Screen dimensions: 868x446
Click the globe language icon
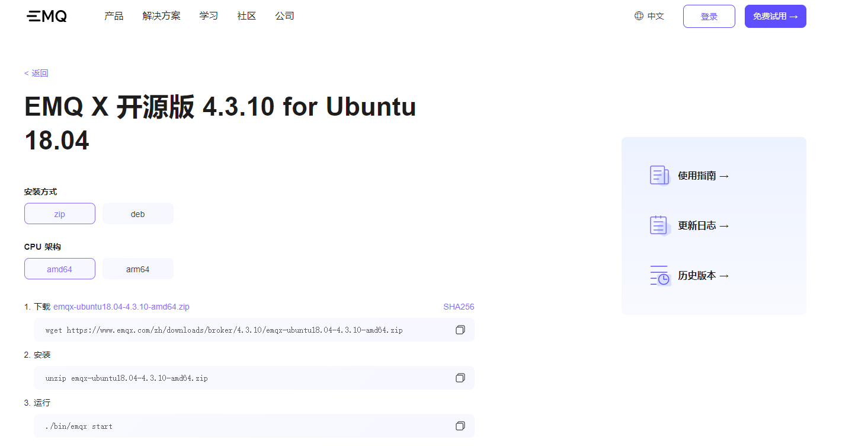(x=639, y=16)
